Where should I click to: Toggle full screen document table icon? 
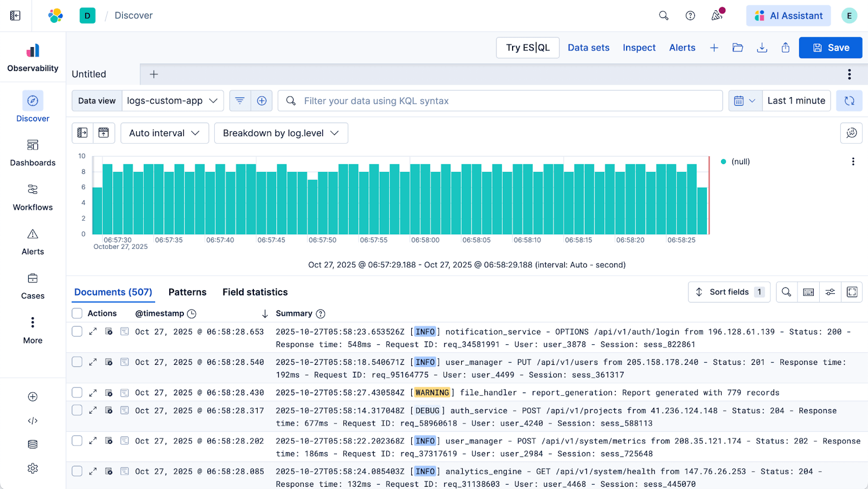click(852, 292)
